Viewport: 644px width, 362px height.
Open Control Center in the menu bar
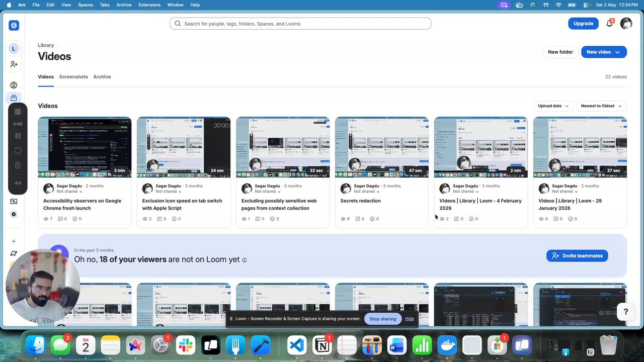coord(586,5)
